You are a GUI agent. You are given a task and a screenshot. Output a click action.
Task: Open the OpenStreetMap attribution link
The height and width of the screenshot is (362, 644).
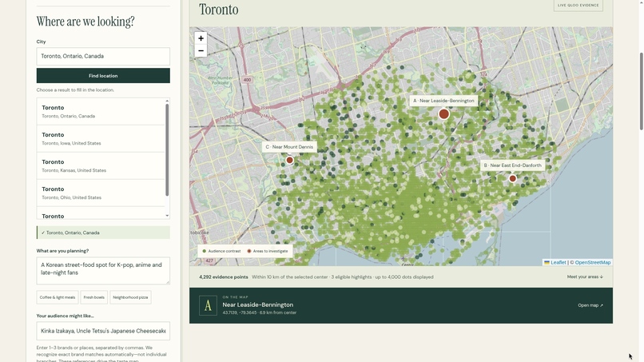pos(593,263)
